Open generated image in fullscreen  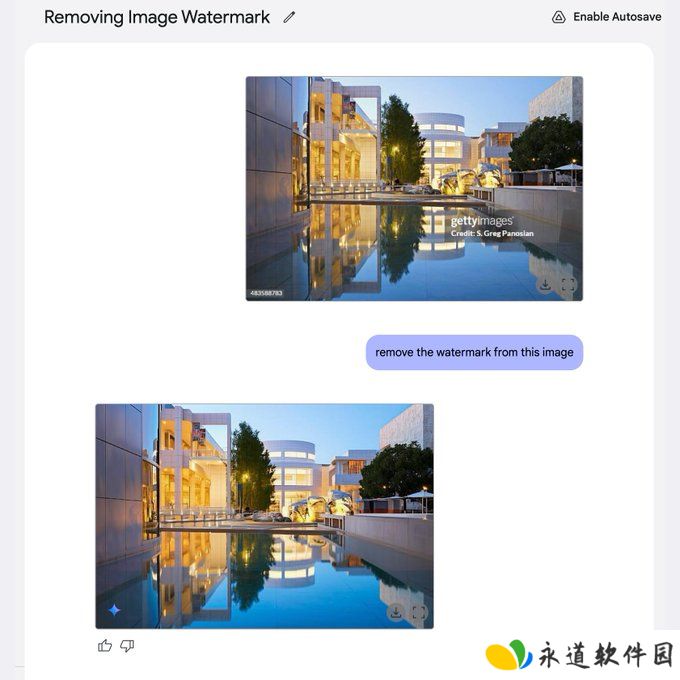tap(418, 612)
